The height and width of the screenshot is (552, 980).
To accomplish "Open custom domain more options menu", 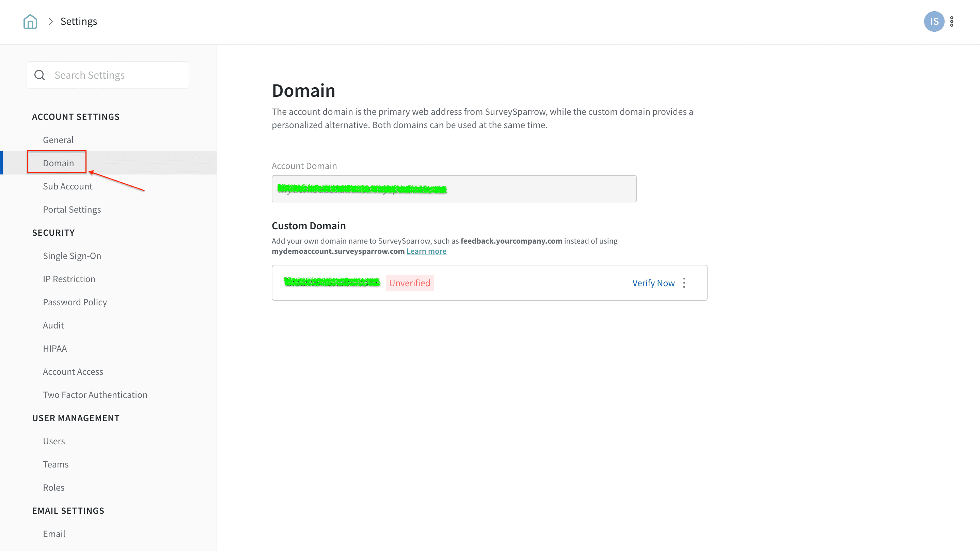I will [684, 283].
